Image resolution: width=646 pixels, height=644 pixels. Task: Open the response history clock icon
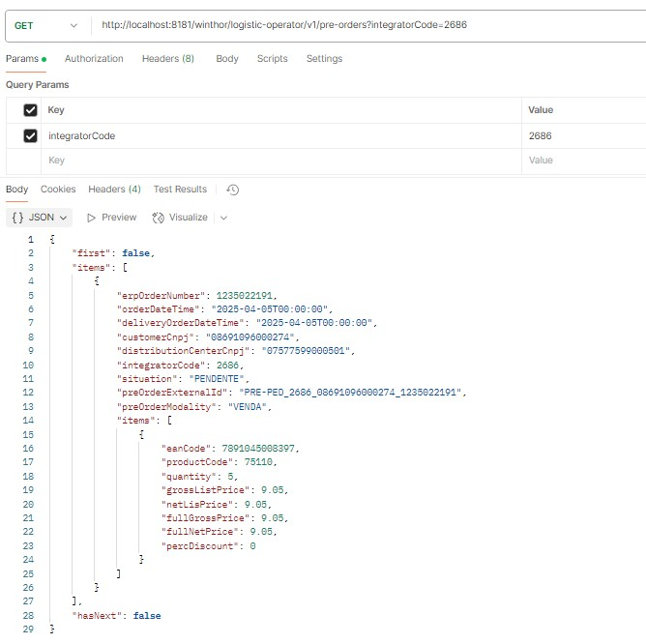click(x=232, y=190)
